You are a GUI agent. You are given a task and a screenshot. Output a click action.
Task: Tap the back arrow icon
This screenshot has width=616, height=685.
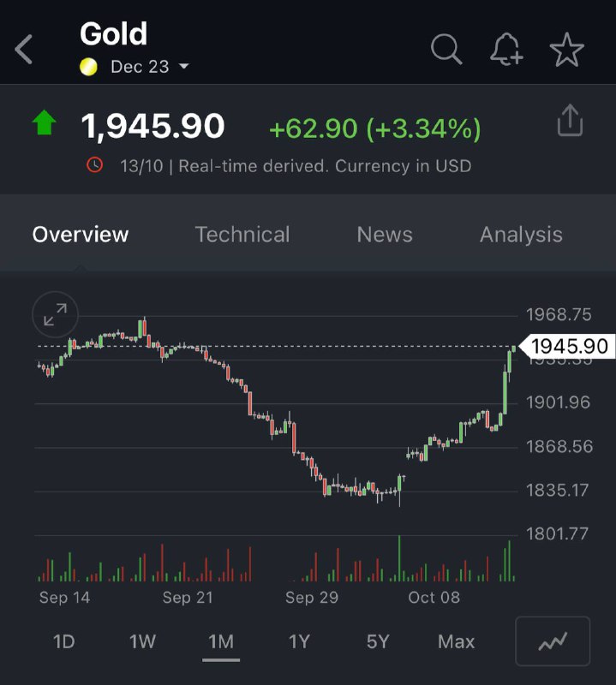tap(24, 50)
